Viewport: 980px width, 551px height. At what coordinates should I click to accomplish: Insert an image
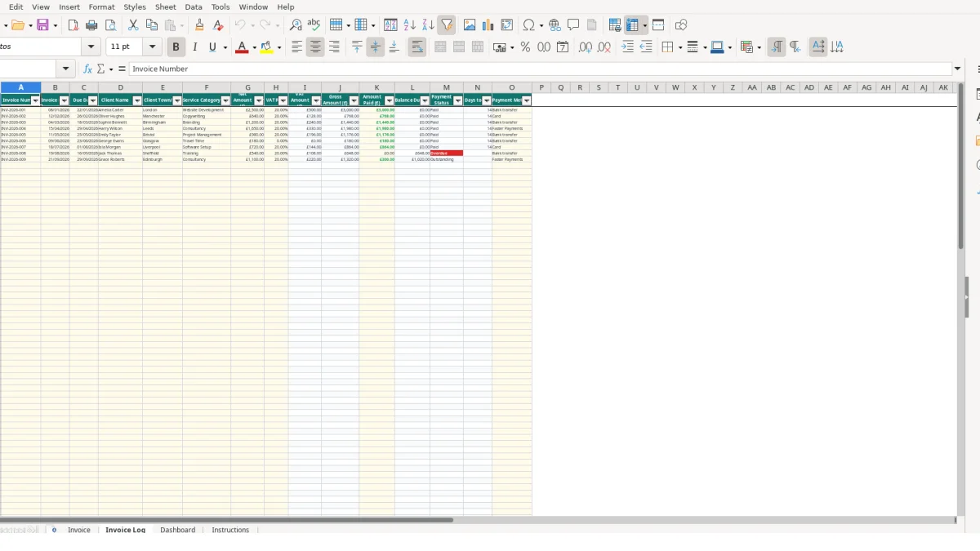click(x=470, y=25)
